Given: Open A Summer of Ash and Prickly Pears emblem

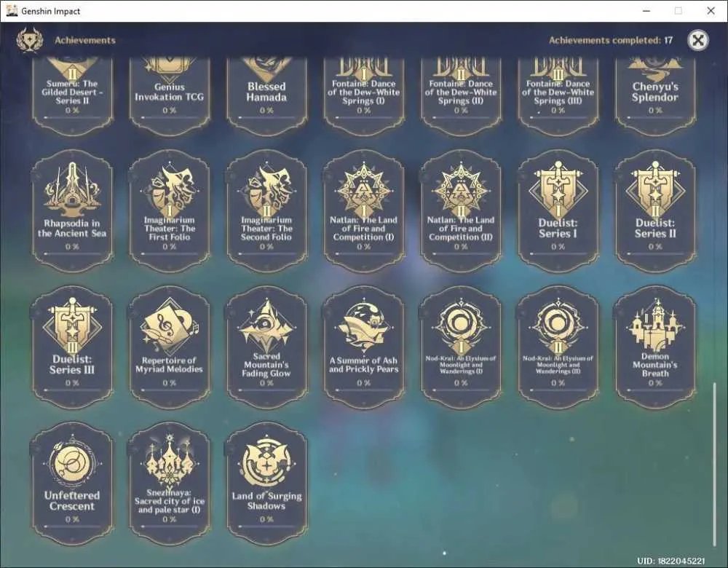Looking at the screenshot, I should coord(364,325).
